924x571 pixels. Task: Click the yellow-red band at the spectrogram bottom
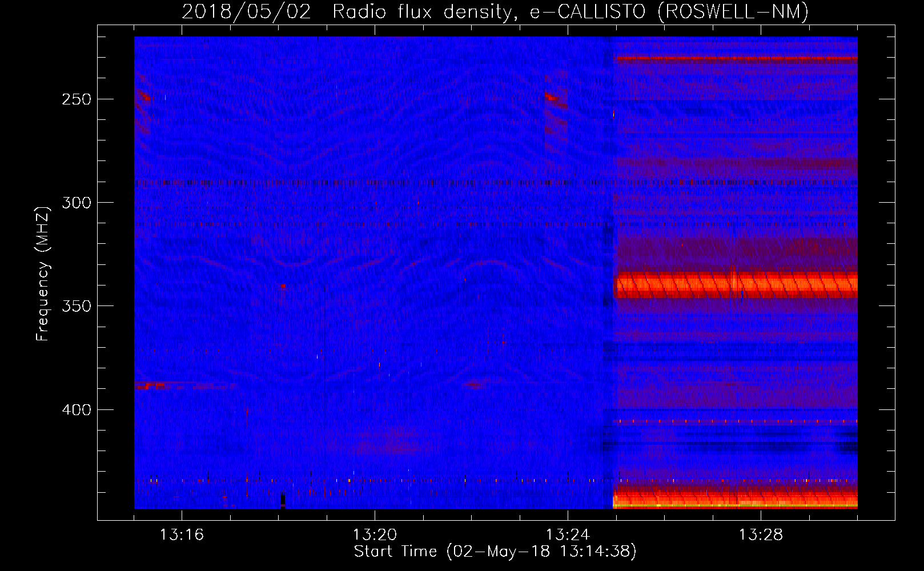(736, 497)
